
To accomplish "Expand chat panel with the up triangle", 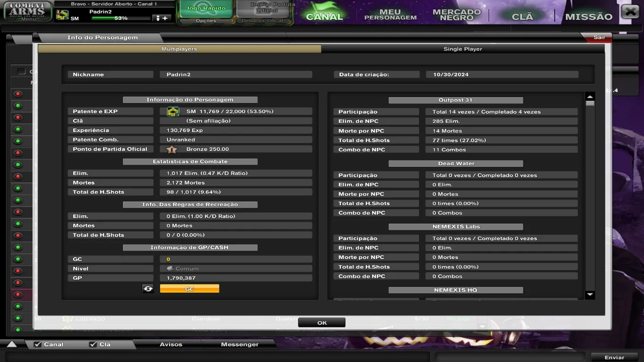I will 12,344.
